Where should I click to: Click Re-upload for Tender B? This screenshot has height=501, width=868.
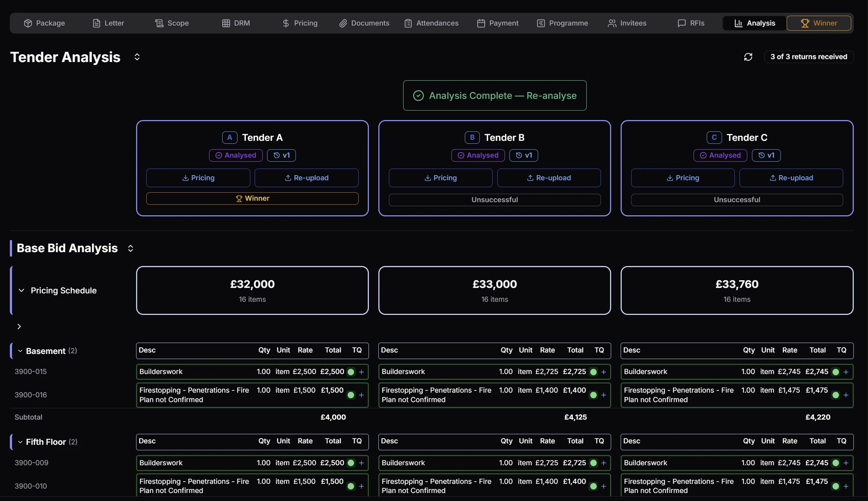(x=549, y=178)
